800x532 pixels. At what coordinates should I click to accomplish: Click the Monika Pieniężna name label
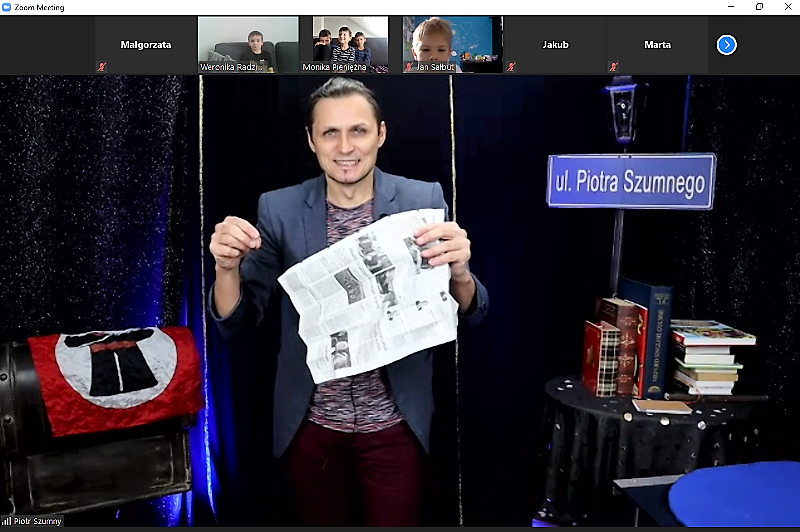[334, 67]
